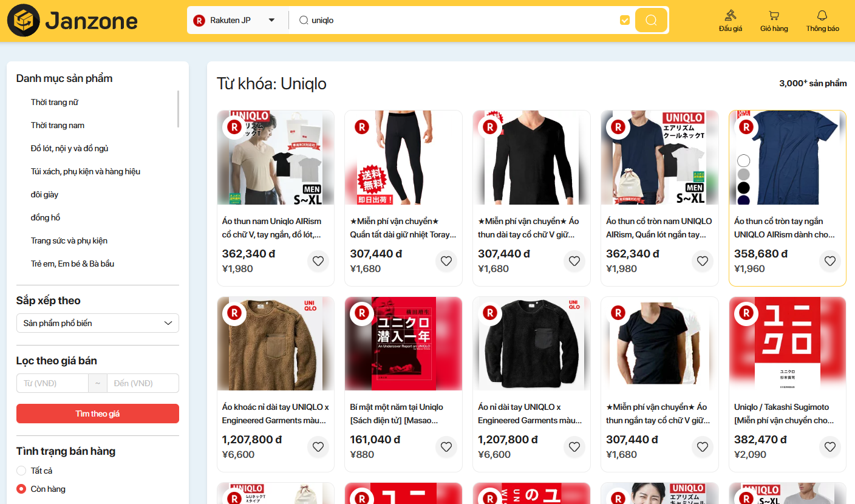The width and height of the screenshot is (855, 504).
Task: Select the Tất cả radio option
Action: point(21,471)
